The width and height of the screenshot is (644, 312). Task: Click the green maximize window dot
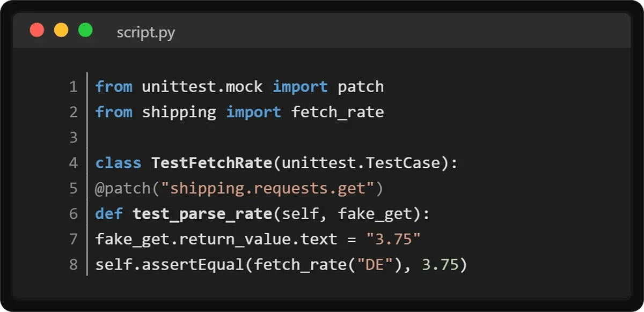tap(85, 30)
